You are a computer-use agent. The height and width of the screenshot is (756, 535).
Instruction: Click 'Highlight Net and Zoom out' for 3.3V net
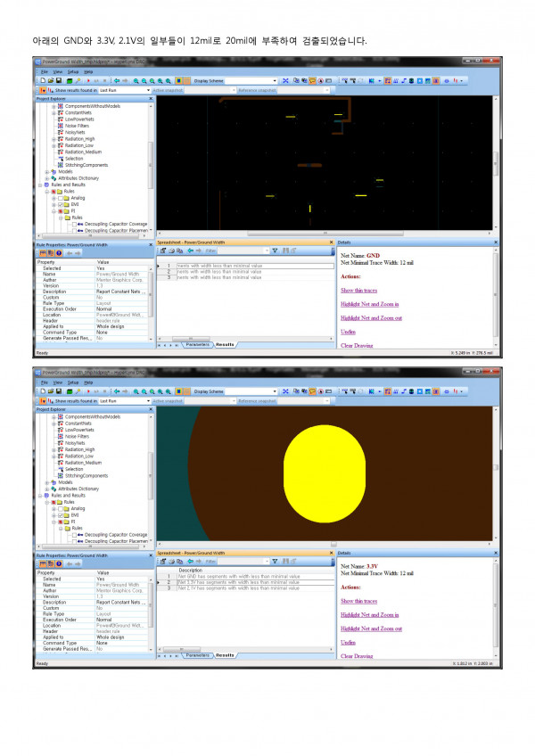click(x=371, y=629)
